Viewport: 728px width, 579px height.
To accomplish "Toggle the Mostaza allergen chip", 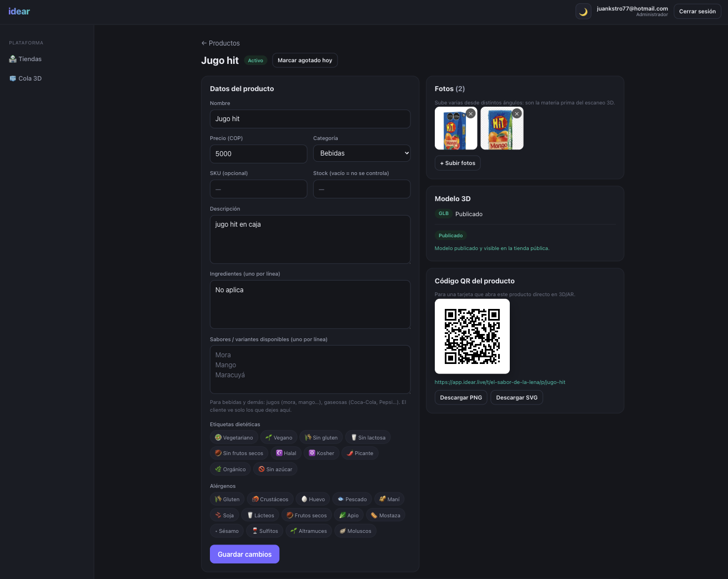I will tap(385, 515).
